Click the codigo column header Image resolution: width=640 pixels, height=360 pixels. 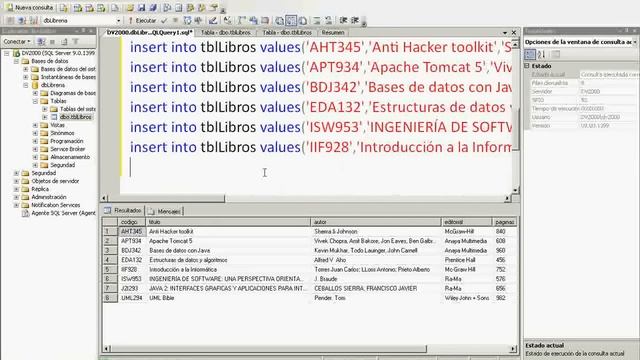[x=131, y=222]
